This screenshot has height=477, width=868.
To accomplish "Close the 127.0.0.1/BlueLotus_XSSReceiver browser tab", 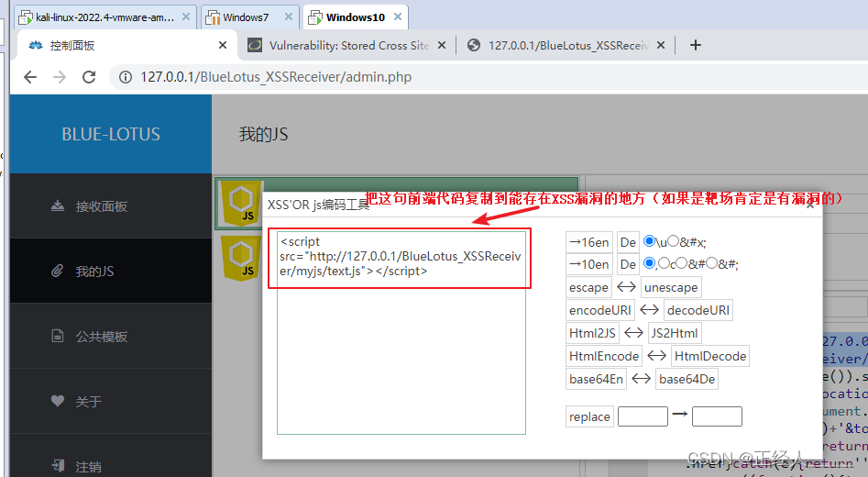I will click(661, 46).
